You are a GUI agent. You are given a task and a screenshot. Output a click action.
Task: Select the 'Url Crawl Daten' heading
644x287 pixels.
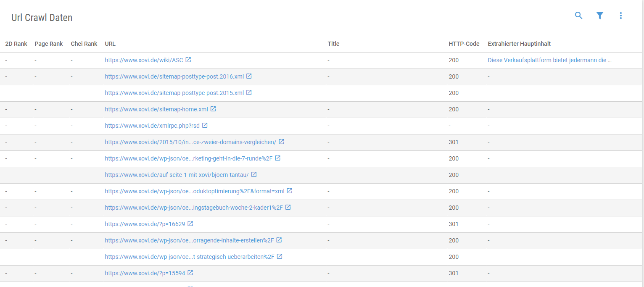click(42, 18)
